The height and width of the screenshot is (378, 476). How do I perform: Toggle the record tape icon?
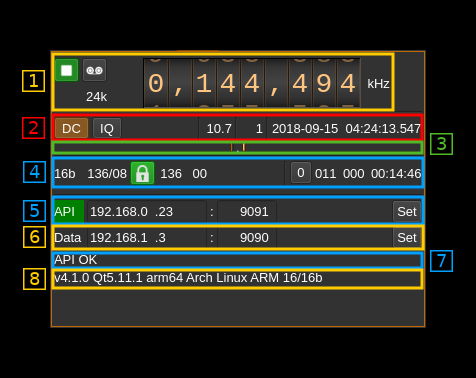pyautogui.click(x=94, y=70)
